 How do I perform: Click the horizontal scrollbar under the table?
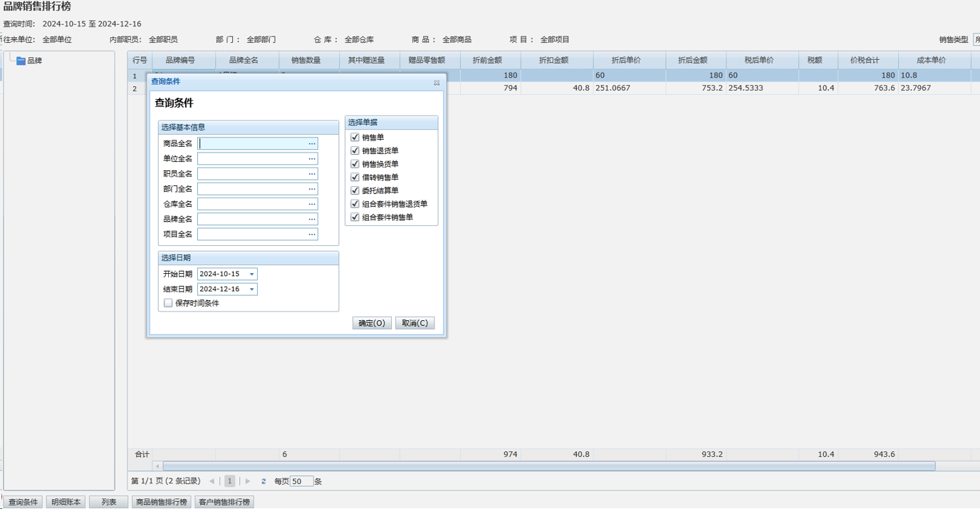click(x=548, y=466)
